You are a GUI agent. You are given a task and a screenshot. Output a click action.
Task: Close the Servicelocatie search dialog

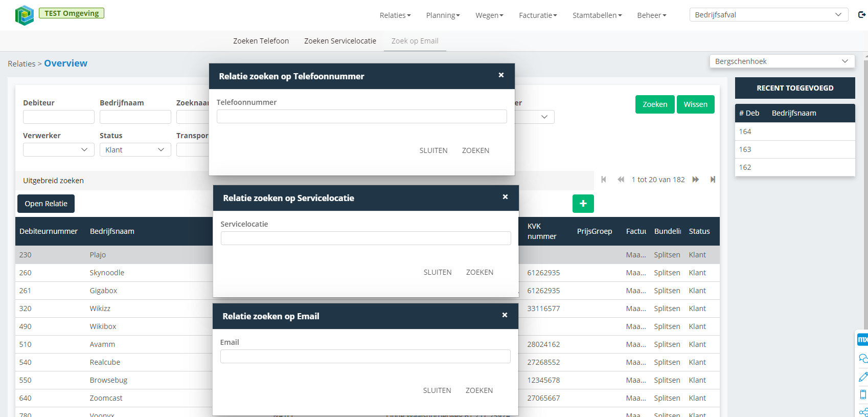pos(505,197)
